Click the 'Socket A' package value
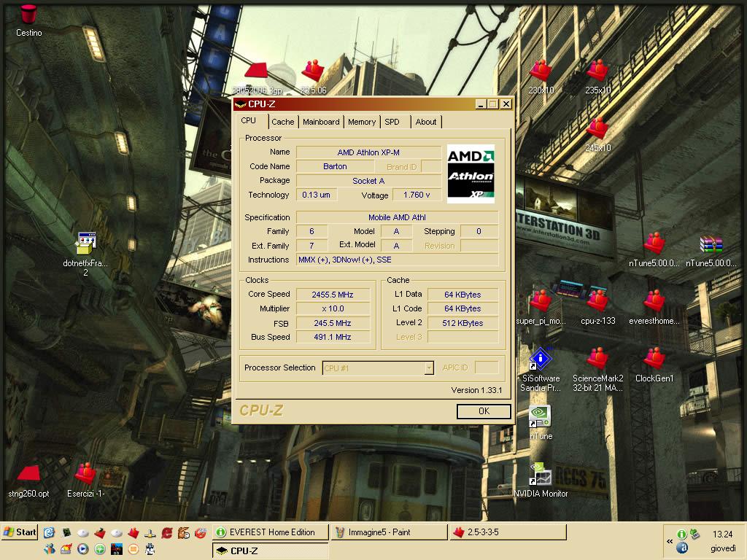Image resolution: width=747 pixels, height=560 pixels. pyautogui.click(x=368, y=181)
